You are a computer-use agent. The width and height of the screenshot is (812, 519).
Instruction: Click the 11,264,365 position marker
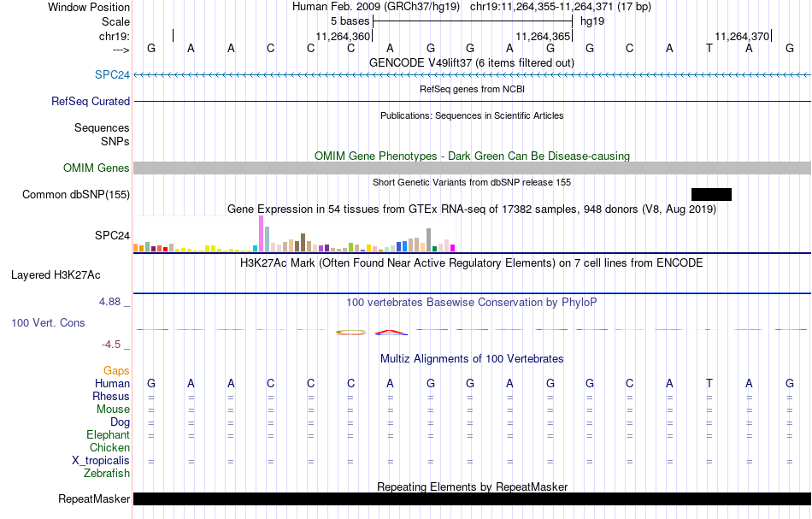tap(543, 36)
